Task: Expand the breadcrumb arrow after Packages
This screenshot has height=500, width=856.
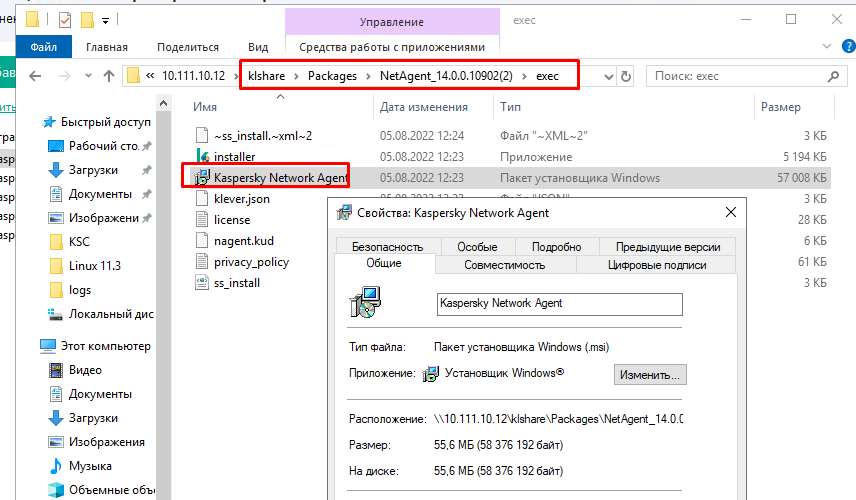Action: click(x=368, y=76)
